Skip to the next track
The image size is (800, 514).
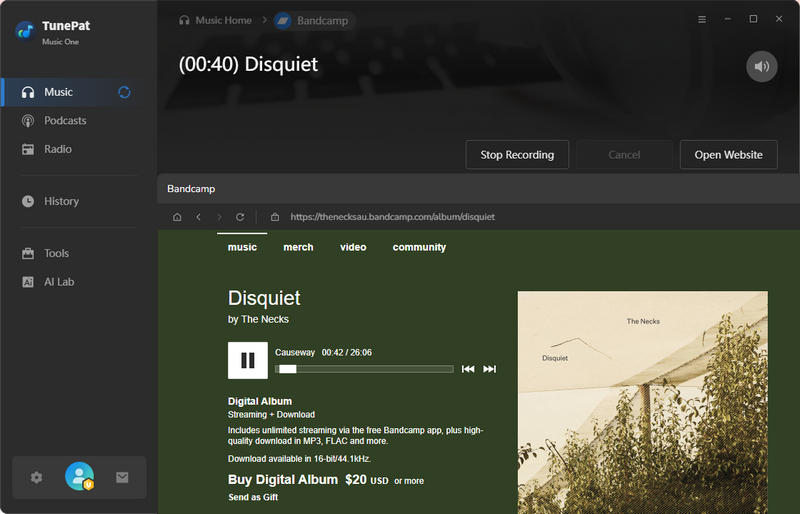pos(489,369)
